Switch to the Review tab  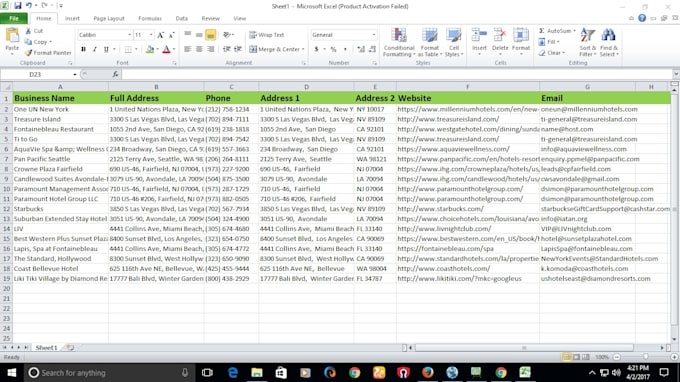pos(210,19)
